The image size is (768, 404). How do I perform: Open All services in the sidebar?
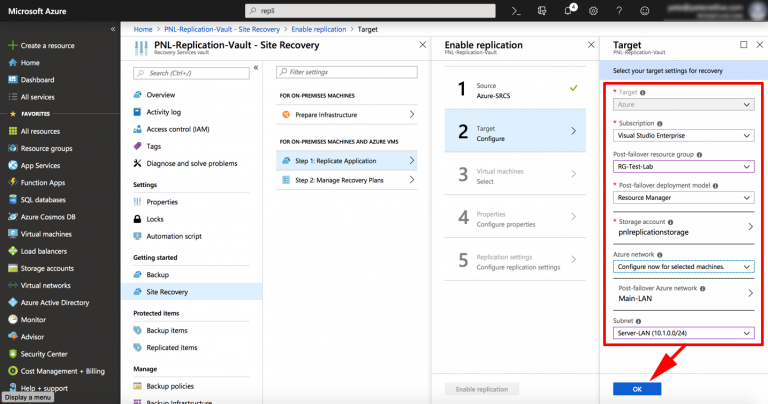click(x=37, y=97)
